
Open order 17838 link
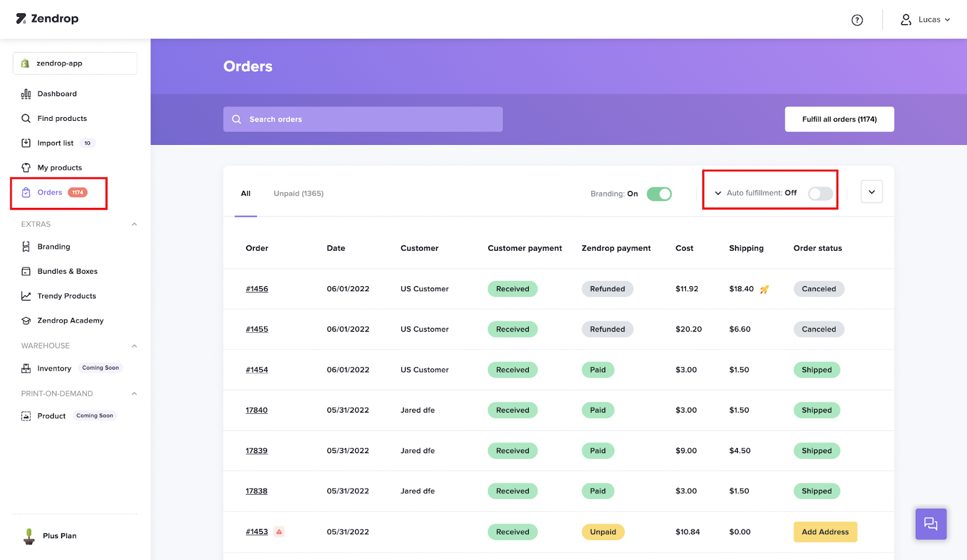point(257,491)
